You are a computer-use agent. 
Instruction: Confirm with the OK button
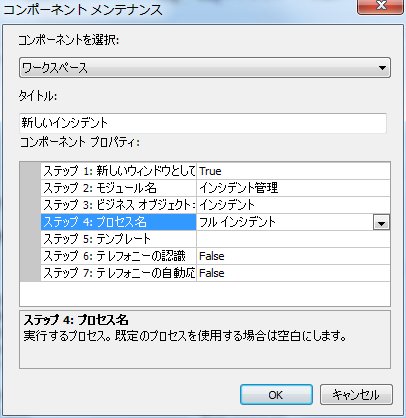click(x=276, y=395)
